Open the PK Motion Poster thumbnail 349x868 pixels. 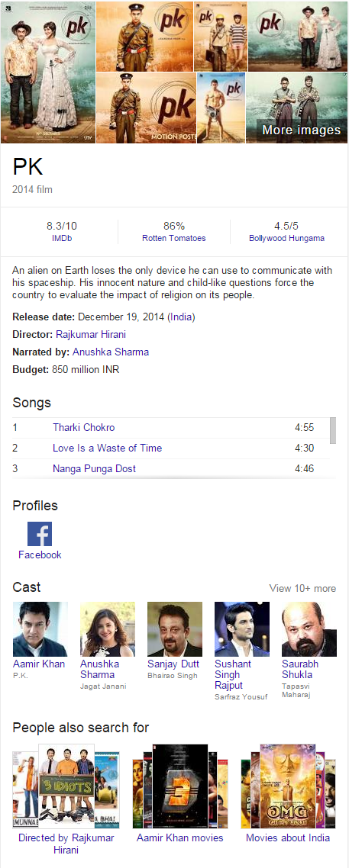point(147,108)
